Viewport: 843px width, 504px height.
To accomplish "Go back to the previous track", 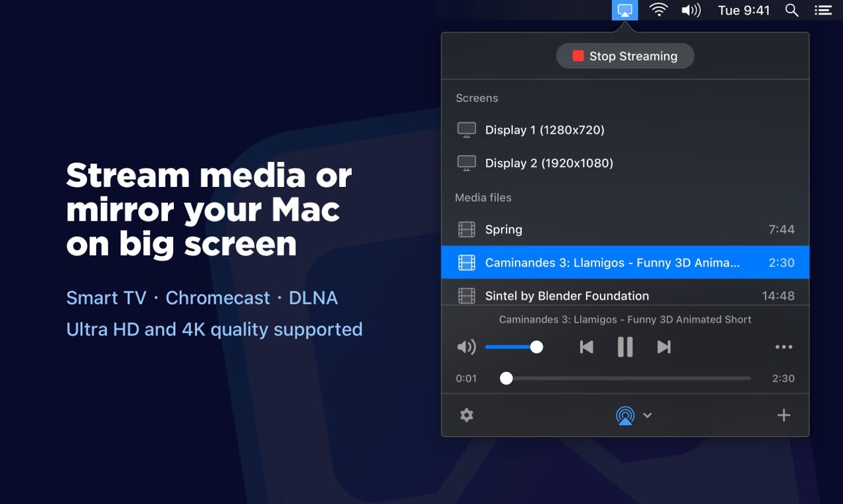I will (x=586, y=347).
